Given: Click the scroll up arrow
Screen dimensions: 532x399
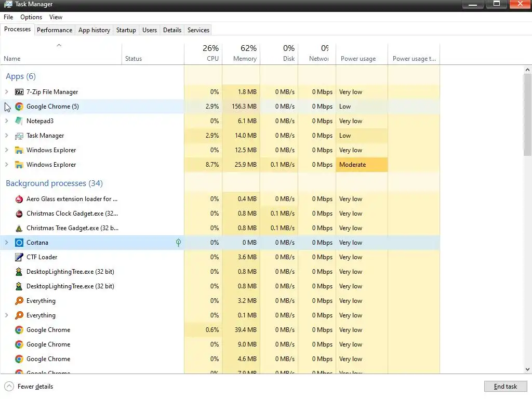Looking at the screenshot, I should [527, 70].
